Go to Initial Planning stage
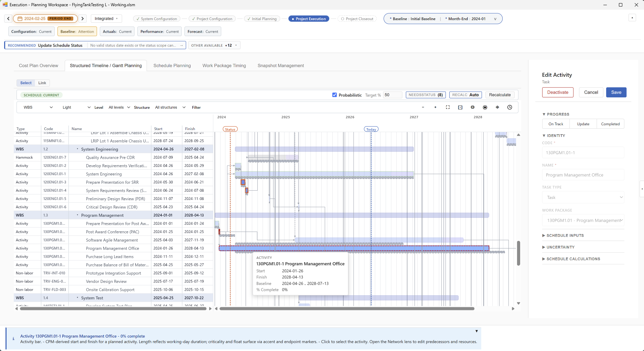 [262, 19]
